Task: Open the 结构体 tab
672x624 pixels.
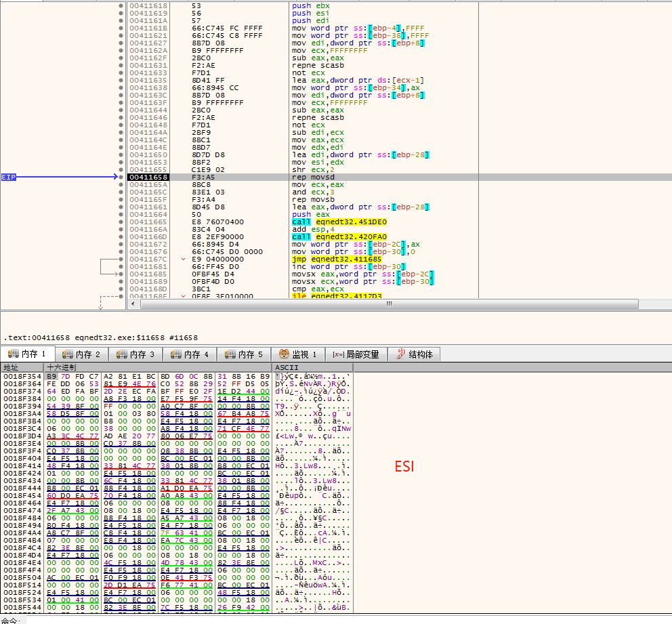Action: (x=415, y=354)
